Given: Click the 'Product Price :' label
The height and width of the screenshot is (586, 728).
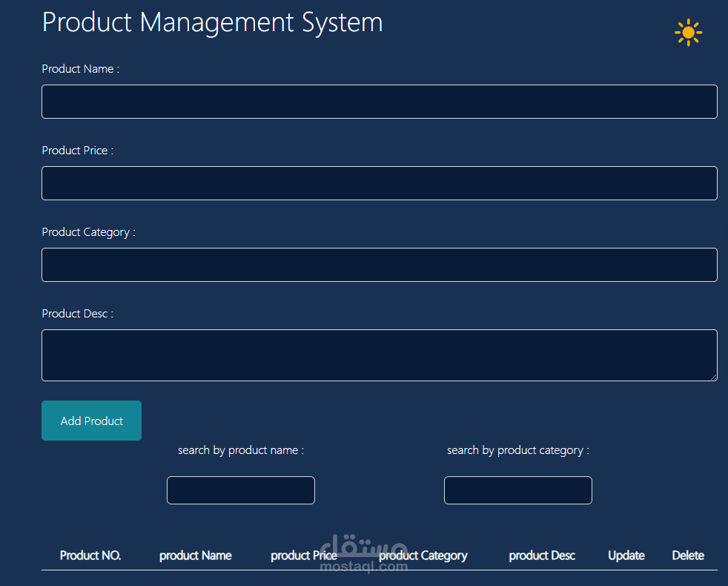Looking at the screenshot, I should click(78, 151).
